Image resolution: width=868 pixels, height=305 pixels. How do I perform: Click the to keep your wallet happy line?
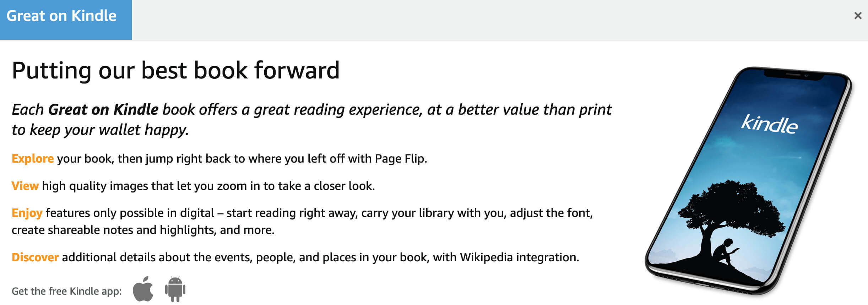coord(100,130)
